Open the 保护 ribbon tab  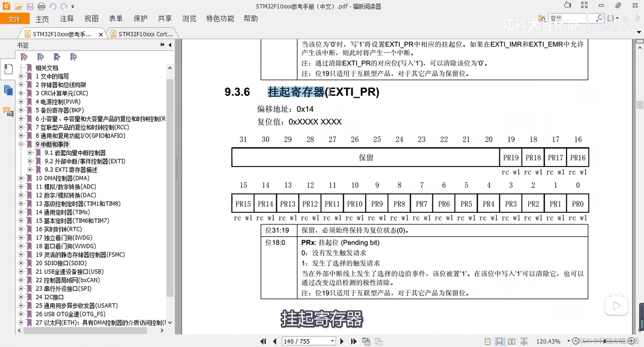point(140,18)
